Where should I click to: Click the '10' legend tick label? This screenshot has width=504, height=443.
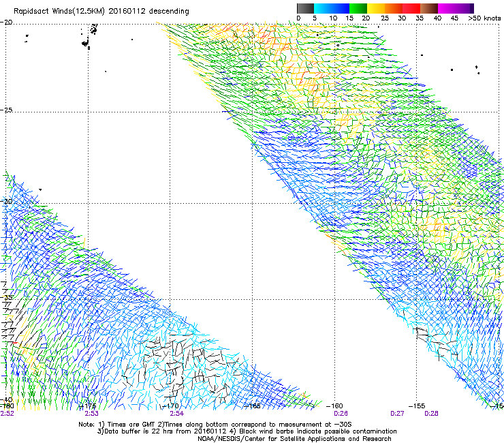coord(333,18)
